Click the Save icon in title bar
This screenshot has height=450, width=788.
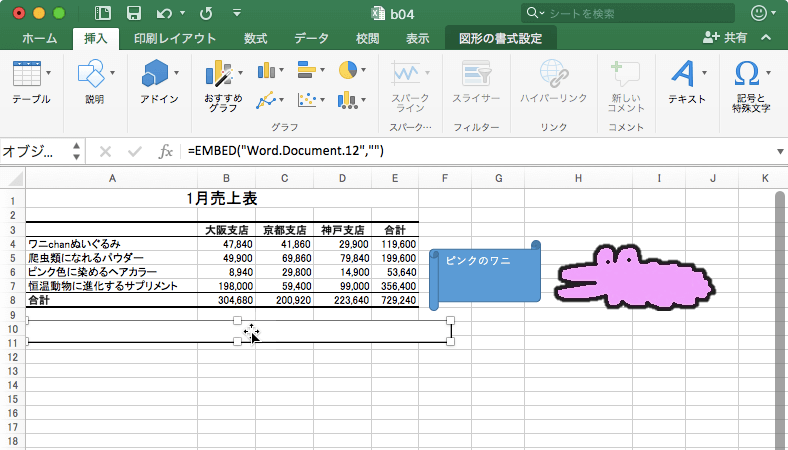[134, 14]
